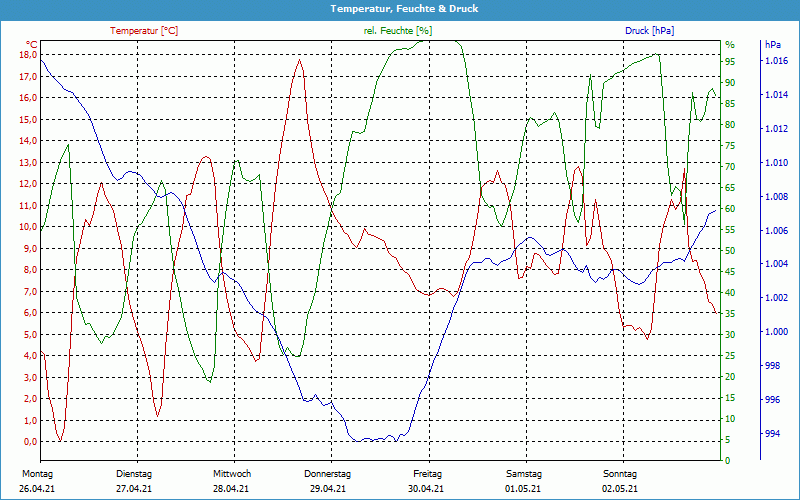Click the '5,0' temperature axis value
This screenshot has width=800, height=500.
point(30,334)
